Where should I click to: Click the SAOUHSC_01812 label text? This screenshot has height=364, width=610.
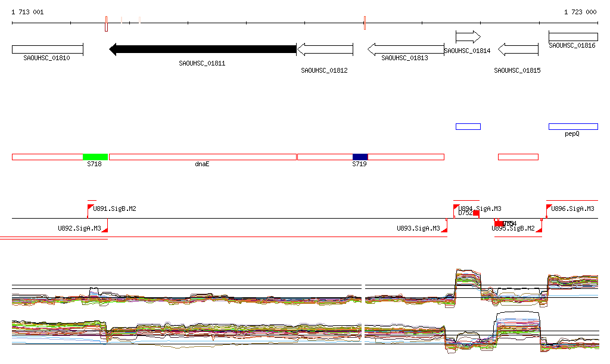(324, 70)
